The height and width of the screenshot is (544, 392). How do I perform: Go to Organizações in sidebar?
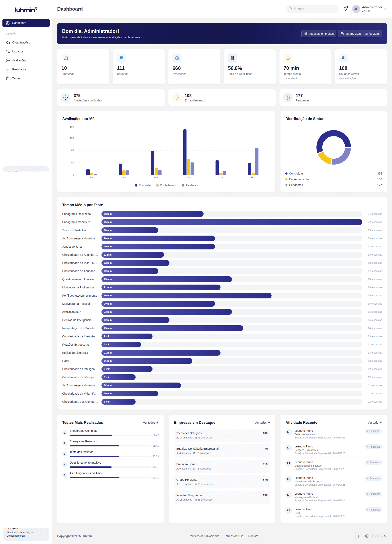[21, 42]
